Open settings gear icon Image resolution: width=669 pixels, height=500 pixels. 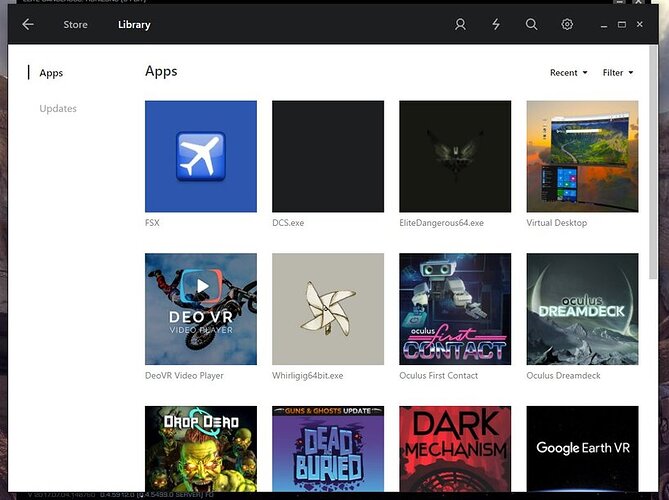567,24
